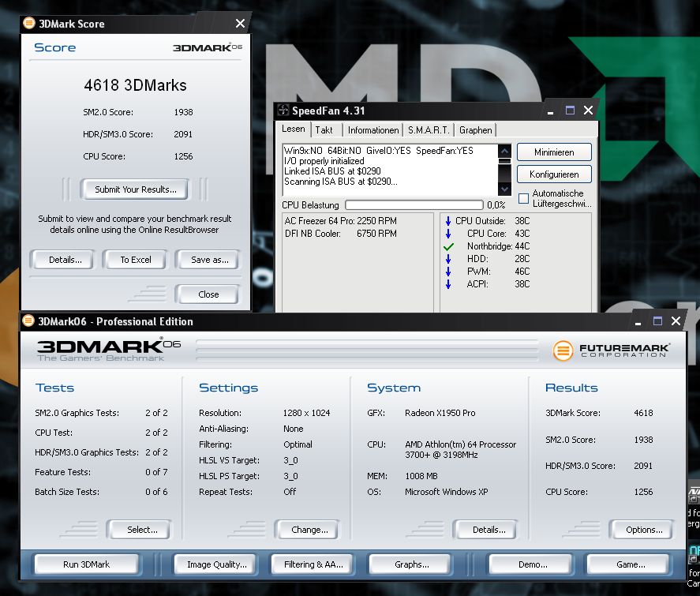This screenshot has height=596, width=700.
Task: Click Save as... in score window
Action: point(208,260)
